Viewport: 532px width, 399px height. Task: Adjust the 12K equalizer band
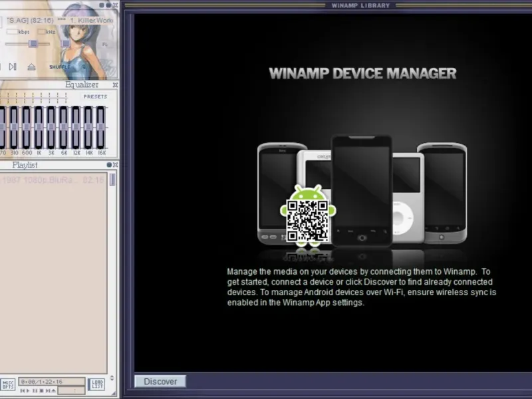[76, 127]
